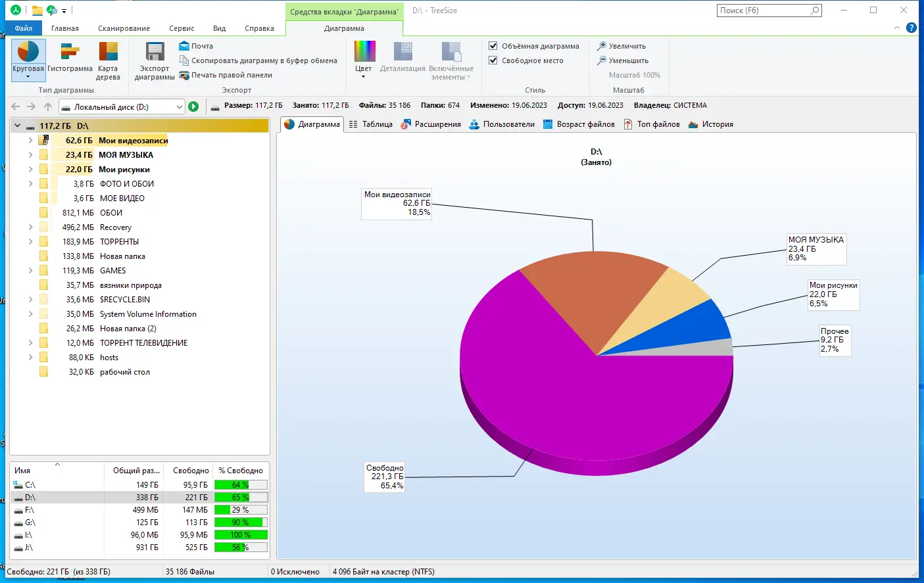Open the Локальный диск (D:) drive dropdown

click(179, 106)
